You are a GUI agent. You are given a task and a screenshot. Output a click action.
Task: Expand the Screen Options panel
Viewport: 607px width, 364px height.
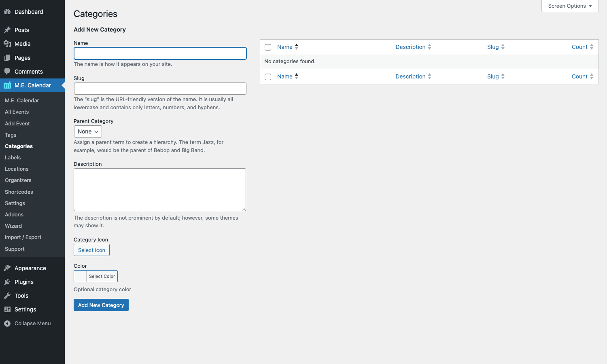(x=570, y=6)
